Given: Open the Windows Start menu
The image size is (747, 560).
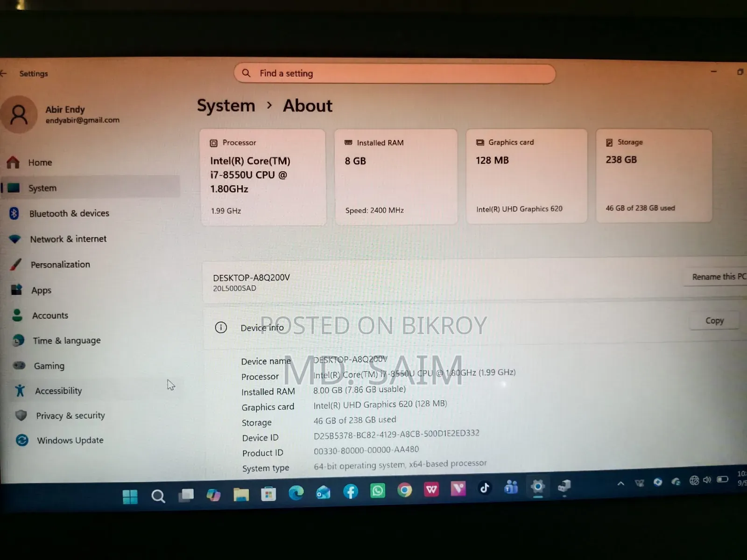Looking at the screenshot, I should 130,497.
